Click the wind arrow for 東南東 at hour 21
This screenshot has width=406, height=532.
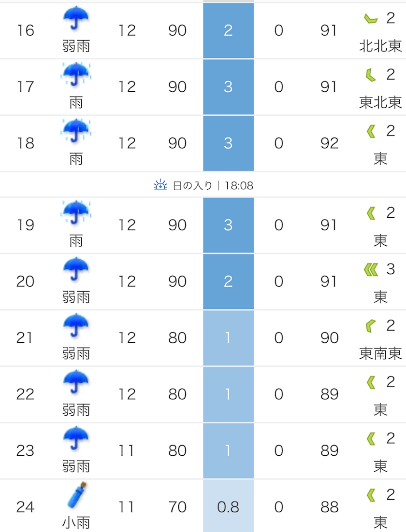coord(370,326)
